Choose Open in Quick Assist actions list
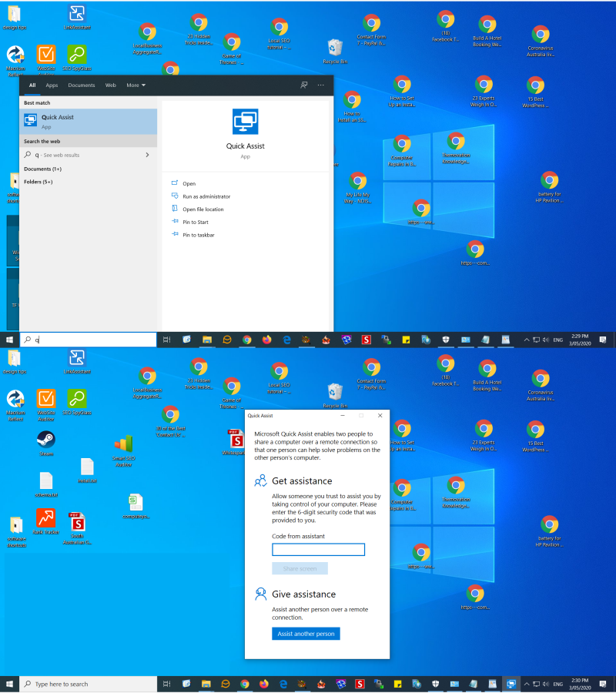 189,183
